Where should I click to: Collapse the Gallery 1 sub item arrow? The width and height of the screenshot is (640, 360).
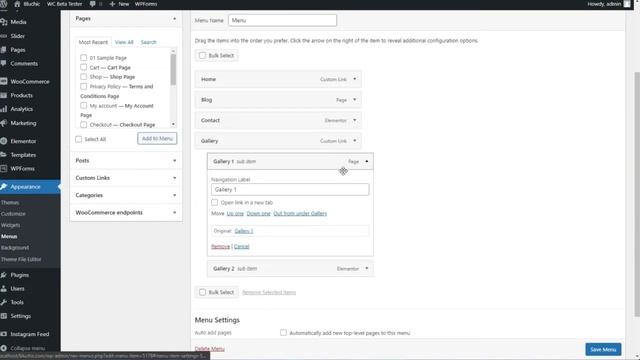click(x=367, y=162)
